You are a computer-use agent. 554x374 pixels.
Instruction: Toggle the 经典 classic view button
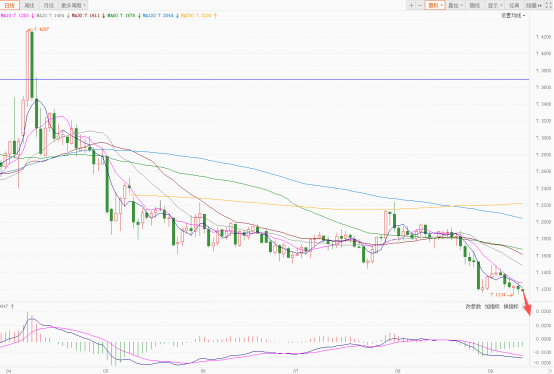(x=514, y=5)
